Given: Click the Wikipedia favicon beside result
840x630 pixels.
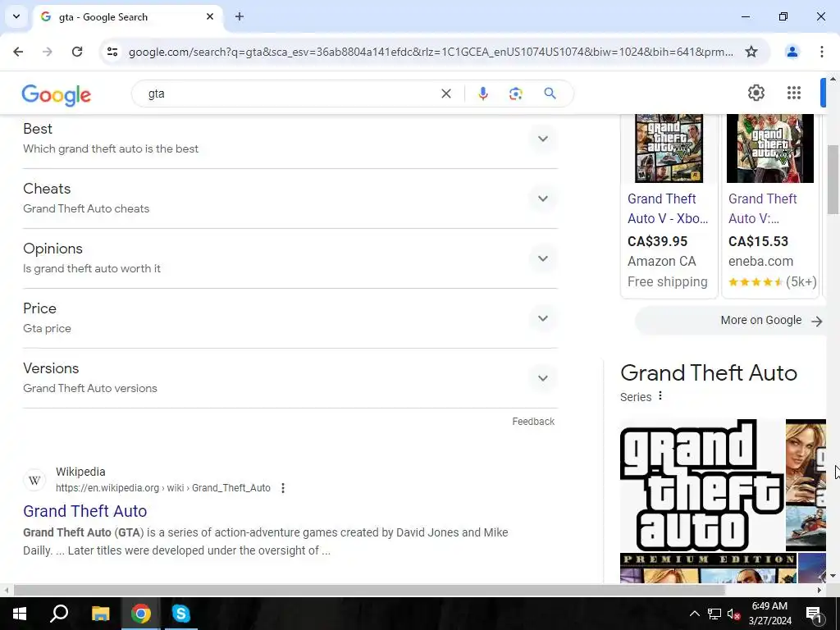Looking at the screenshot, I should coord(34,480).
